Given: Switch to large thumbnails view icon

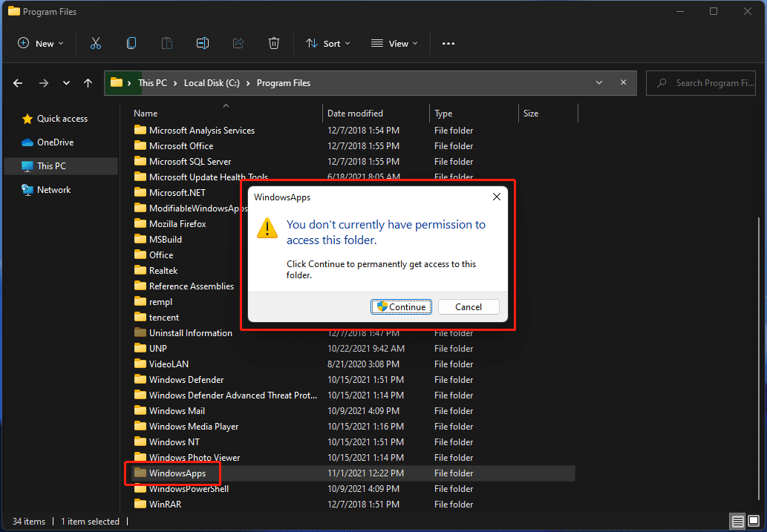Looking at the screenshot, I should click(x=753, y=521).
